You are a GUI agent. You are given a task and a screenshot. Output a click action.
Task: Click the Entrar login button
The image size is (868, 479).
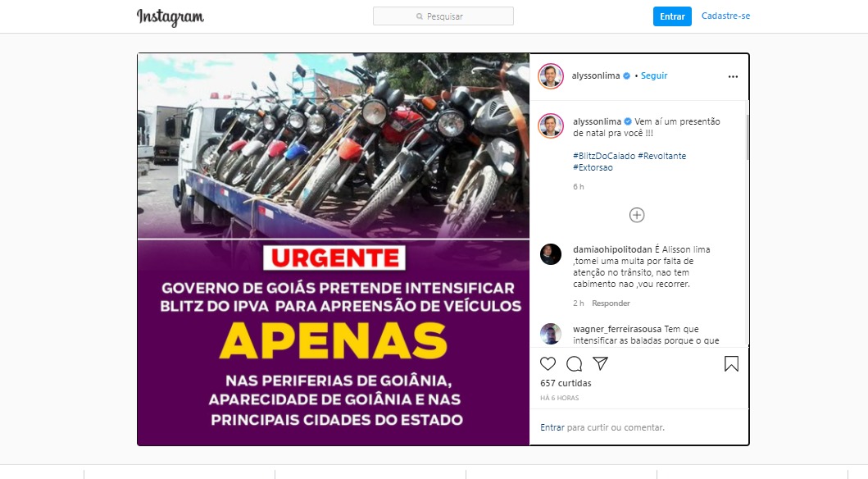(x=672, y=16)
